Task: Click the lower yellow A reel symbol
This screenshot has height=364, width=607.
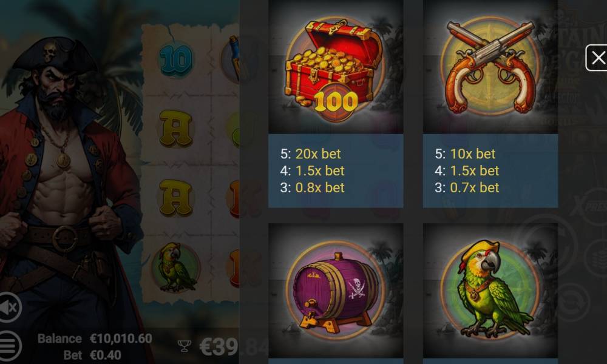Action: pos(176,198)
